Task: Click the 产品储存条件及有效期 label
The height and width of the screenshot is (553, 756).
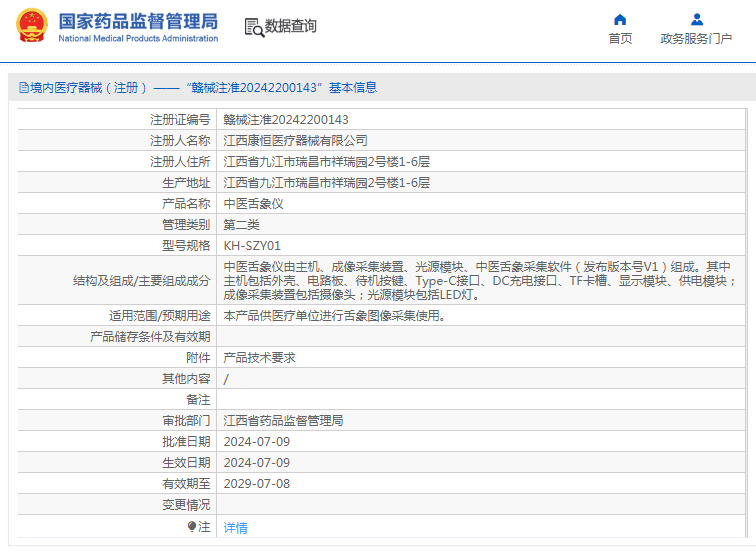Action: point(150,337)
